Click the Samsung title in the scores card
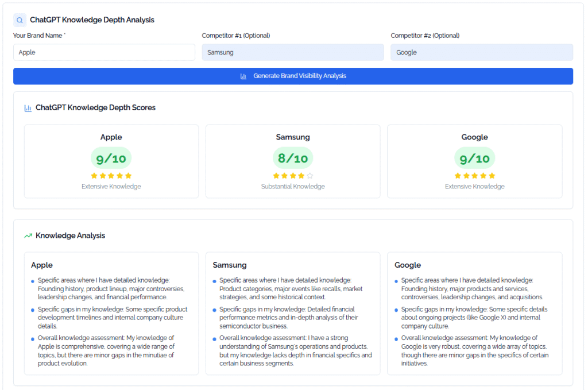Image resolution: width=588 pixels, height=390 pixels. pos(293,137)
